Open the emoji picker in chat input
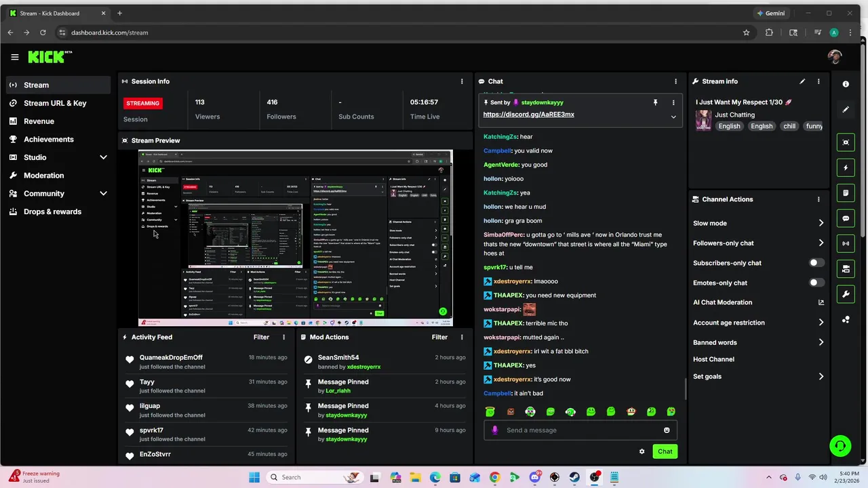Screen dimensions: 868x488 (667, 430)
